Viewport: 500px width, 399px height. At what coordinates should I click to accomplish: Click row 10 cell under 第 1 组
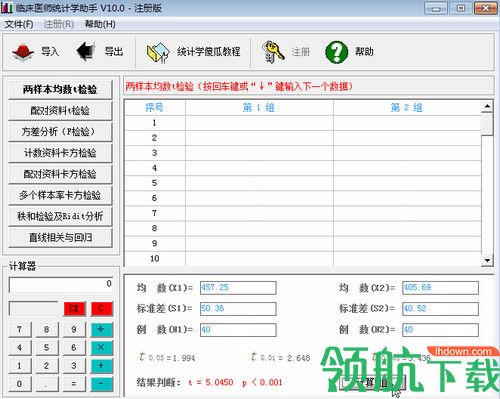point(259,259)
